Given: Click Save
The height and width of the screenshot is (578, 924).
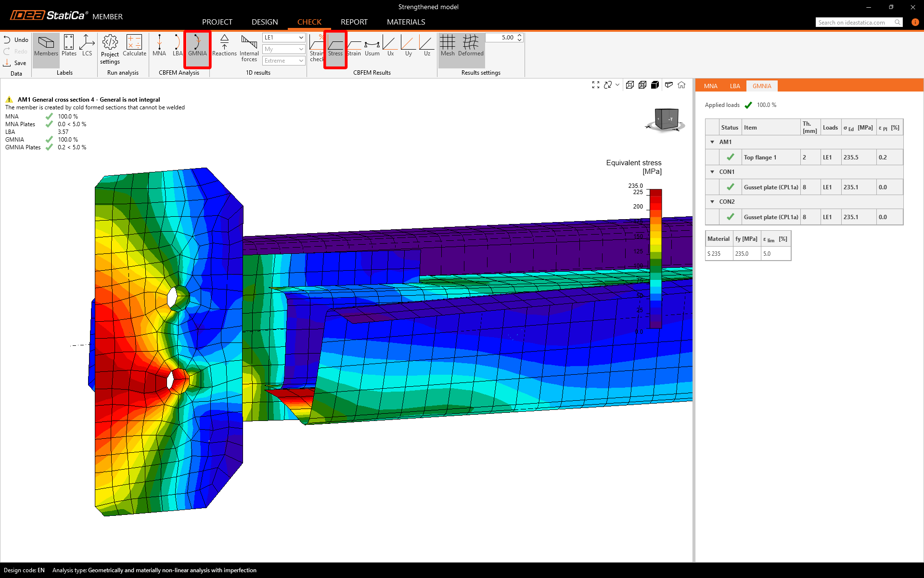Looking at the screenshot, I should 15,63.
